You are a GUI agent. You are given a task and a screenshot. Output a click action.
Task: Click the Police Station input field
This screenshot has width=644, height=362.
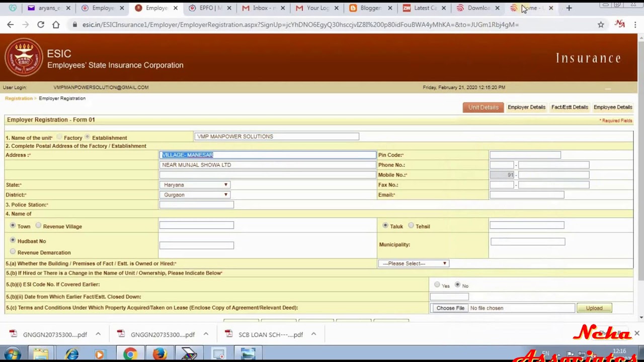point(197,205)
